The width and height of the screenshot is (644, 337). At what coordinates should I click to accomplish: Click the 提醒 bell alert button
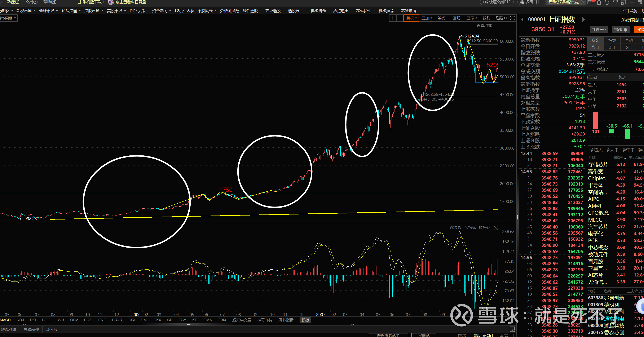621,30
